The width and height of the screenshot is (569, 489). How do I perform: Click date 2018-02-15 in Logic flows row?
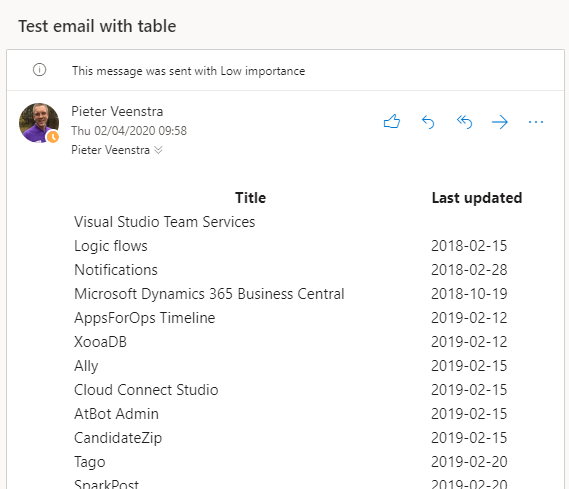click(469, 246)
